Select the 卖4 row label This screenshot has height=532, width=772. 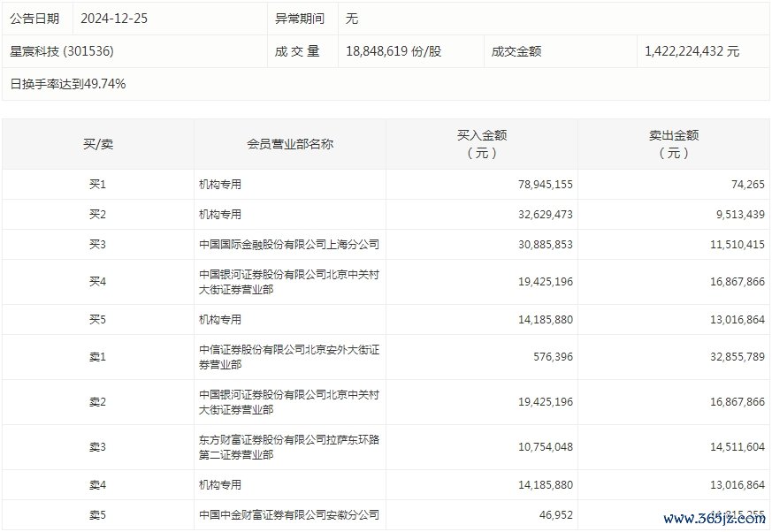[97, 485]
